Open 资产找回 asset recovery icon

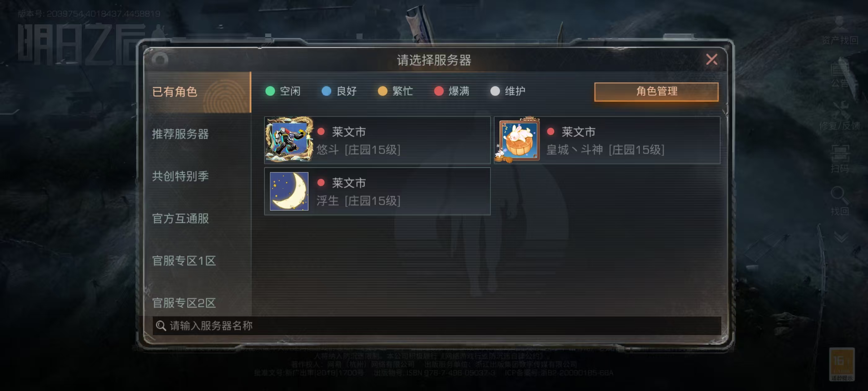(839, 31)
